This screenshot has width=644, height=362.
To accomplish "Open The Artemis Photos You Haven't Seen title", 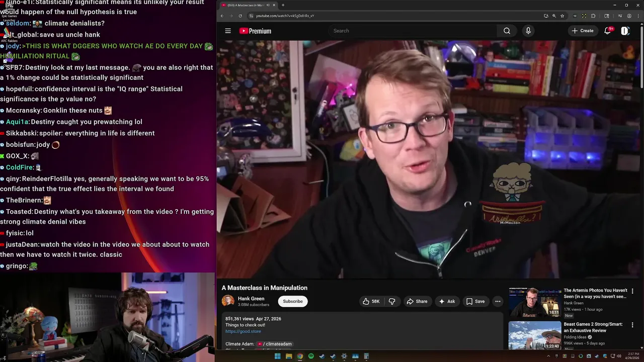I will 595,294.
